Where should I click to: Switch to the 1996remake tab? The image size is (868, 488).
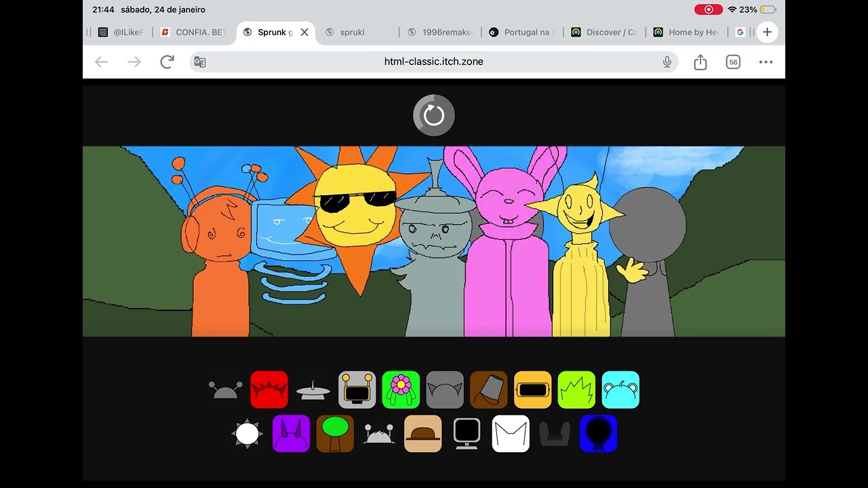tap(440, 32)
